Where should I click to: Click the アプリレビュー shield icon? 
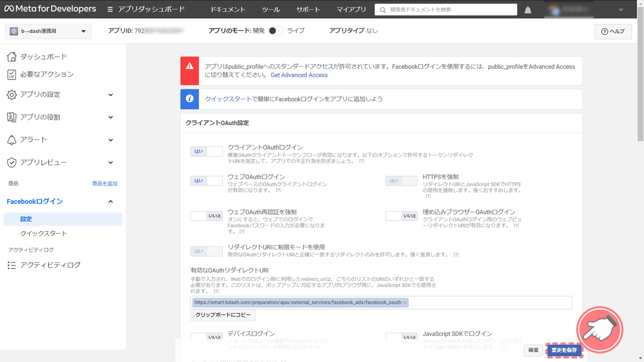pyautogui.click(x=12, y=162)
